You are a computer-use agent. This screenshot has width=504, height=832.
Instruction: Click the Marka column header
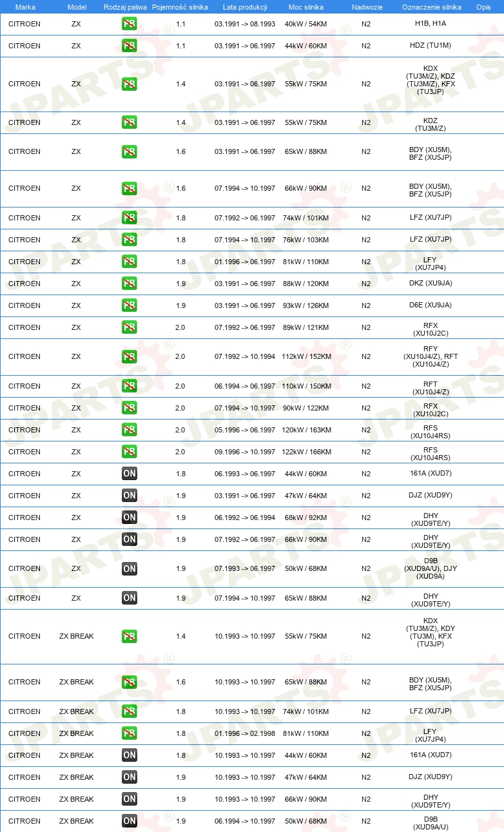(x=25, y=7)
